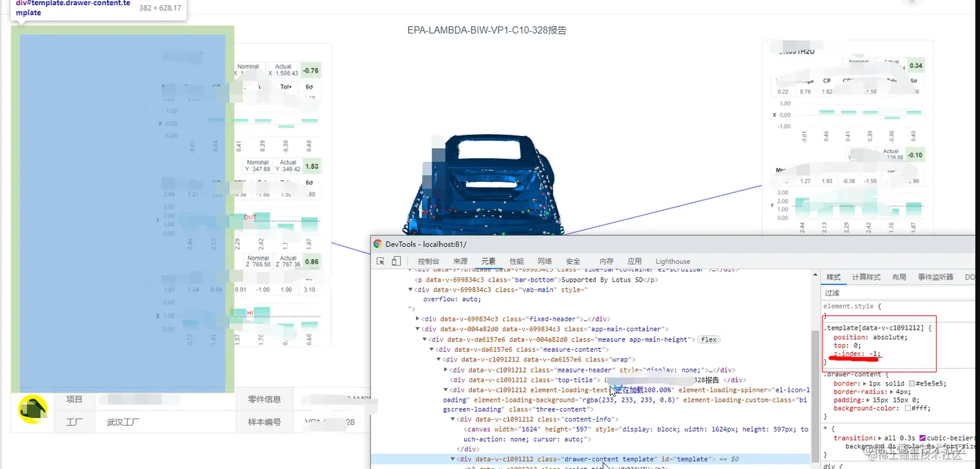Collapse the drawer-content template div node
The height and width of the screenshot is (469, 980).
(x=453, y=459)
